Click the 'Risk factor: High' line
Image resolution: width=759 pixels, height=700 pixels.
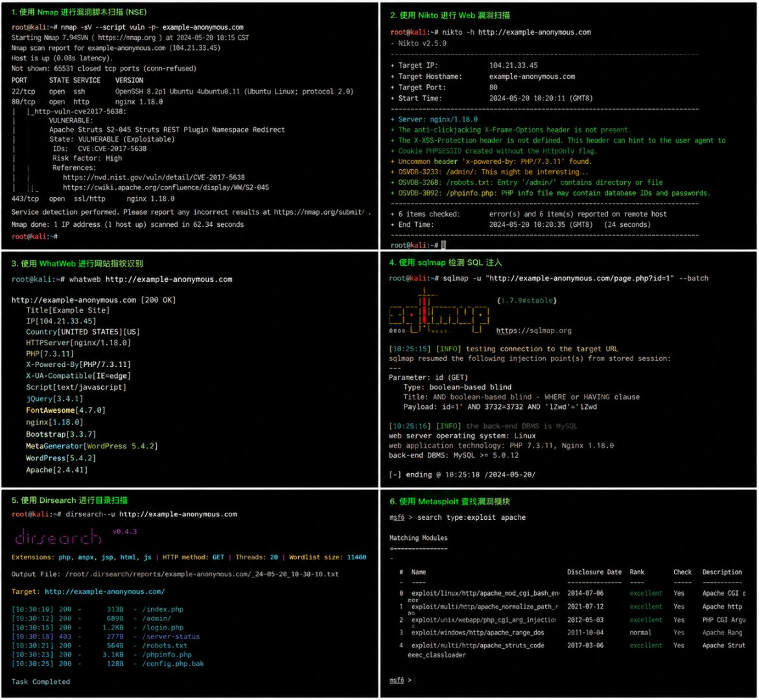pyautogui.click(x=87, y=158)
